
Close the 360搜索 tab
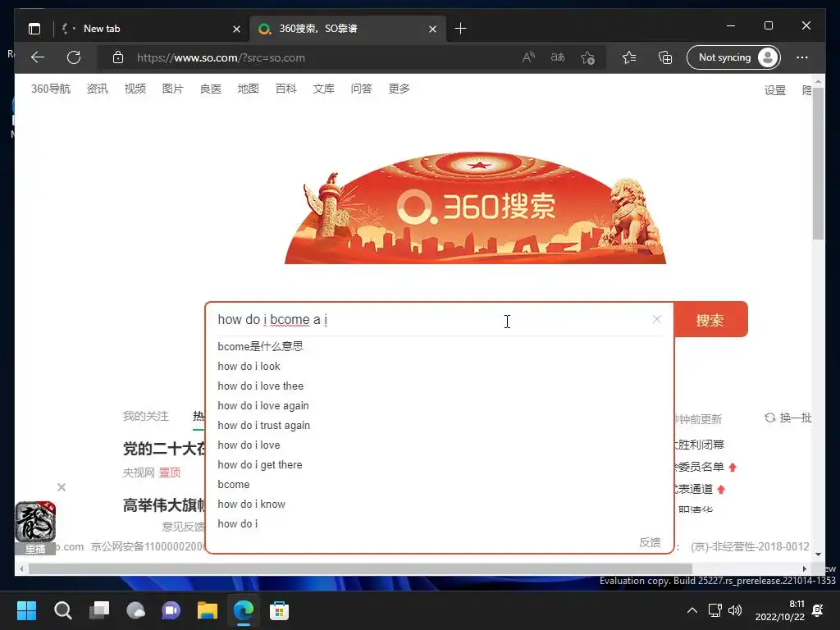tap(432, 29)
